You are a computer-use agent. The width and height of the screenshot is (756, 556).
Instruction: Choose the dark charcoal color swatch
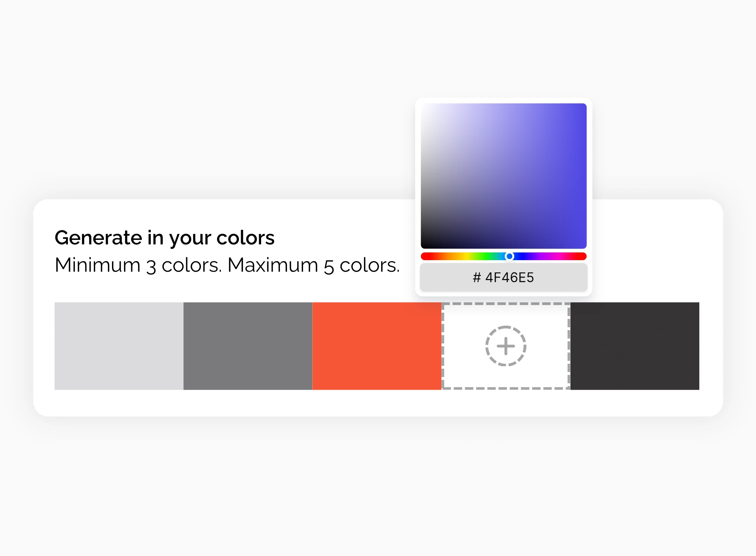pyautogui.click(x=635, y=346)
